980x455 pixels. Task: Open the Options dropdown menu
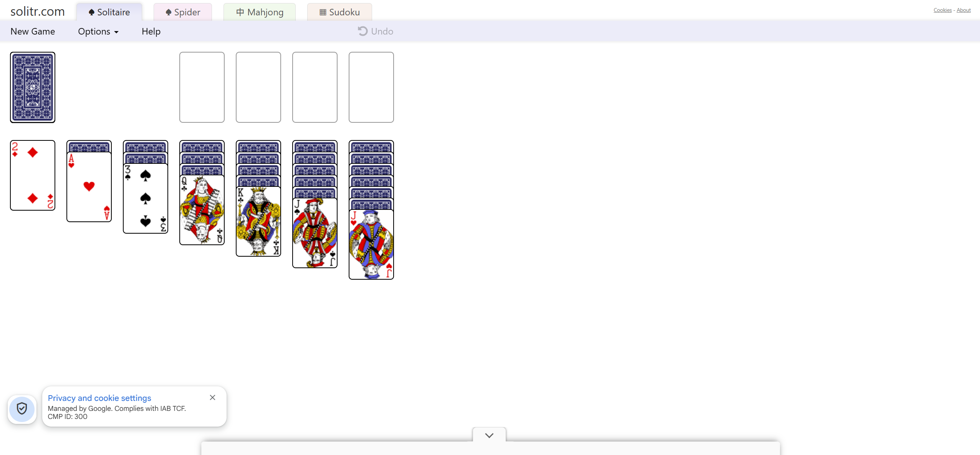98,31
